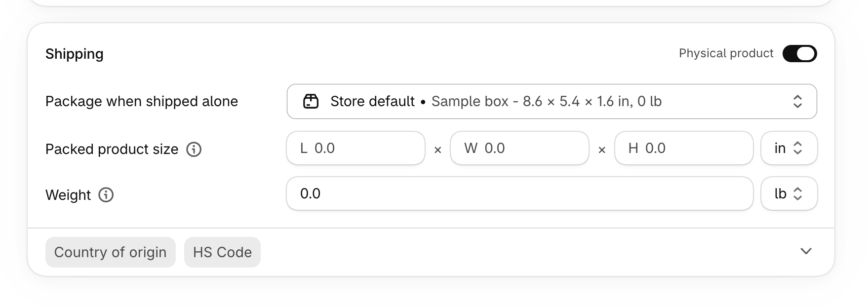Focus the Weight value input field

(520, 193)
